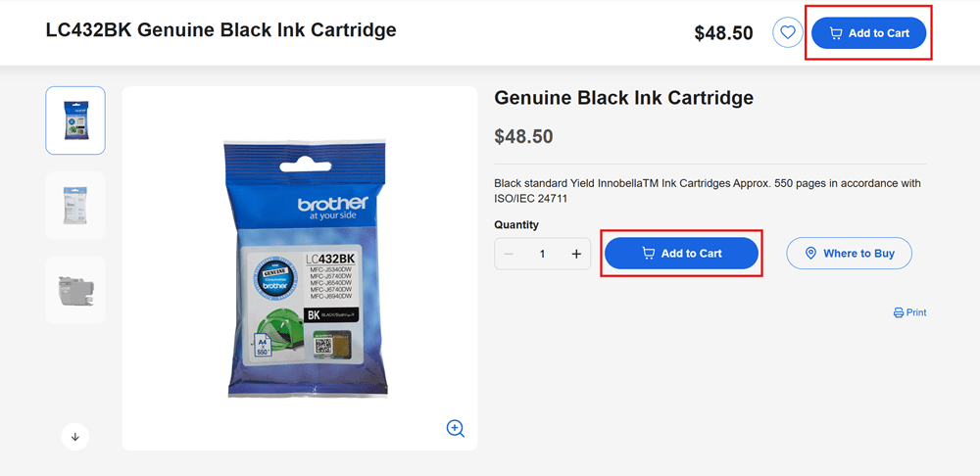Click the Genuine Black Ink Cartridge heading

pos(623,98)
